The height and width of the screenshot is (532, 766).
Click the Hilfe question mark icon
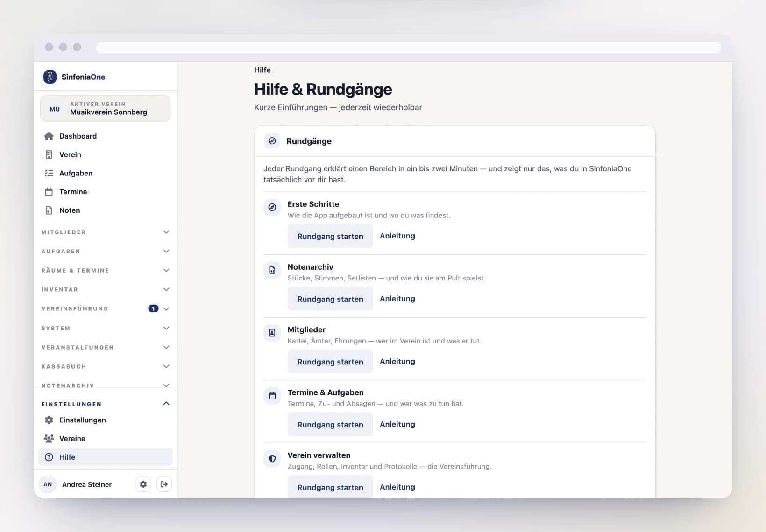(x=49, y=457)
